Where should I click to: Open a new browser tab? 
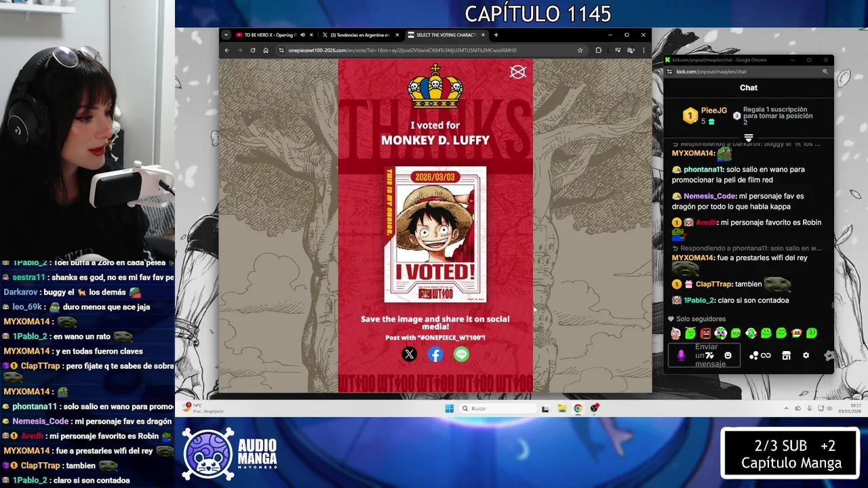click(496, 35)
